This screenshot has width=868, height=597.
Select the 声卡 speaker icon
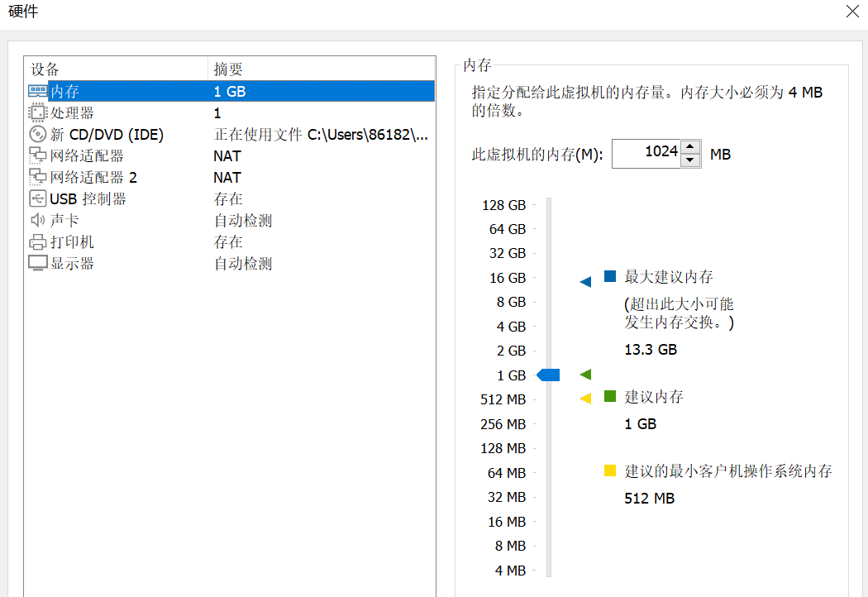(38, 221)
